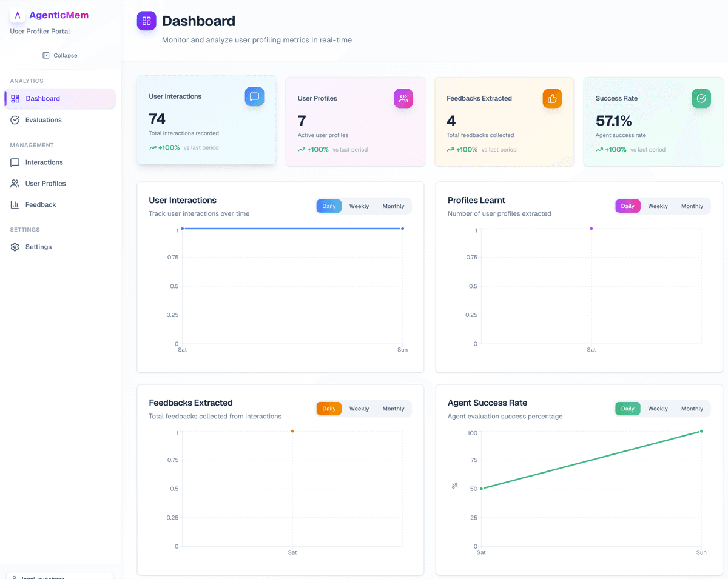
Task: Switch Feedbacks Extracted chart to Daily view
Action: coord(328,409)
